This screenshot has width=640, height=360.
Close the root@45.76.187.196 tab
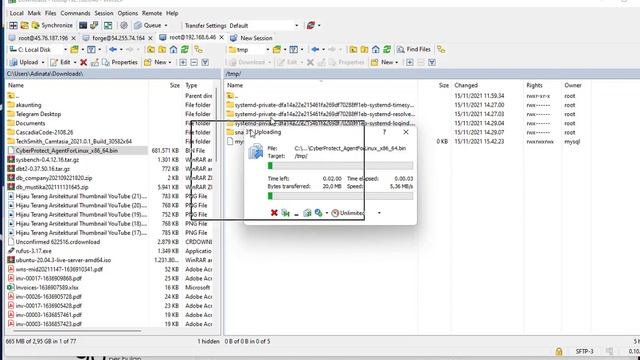tap(73, 38)
